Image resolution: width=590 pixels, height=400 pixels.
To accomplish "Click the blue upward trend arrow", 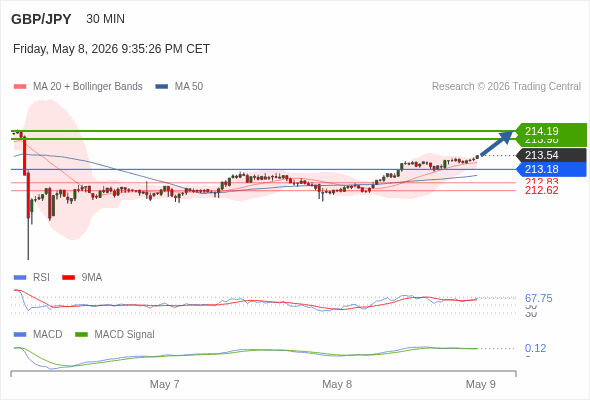I will click(x=497, y=143).
